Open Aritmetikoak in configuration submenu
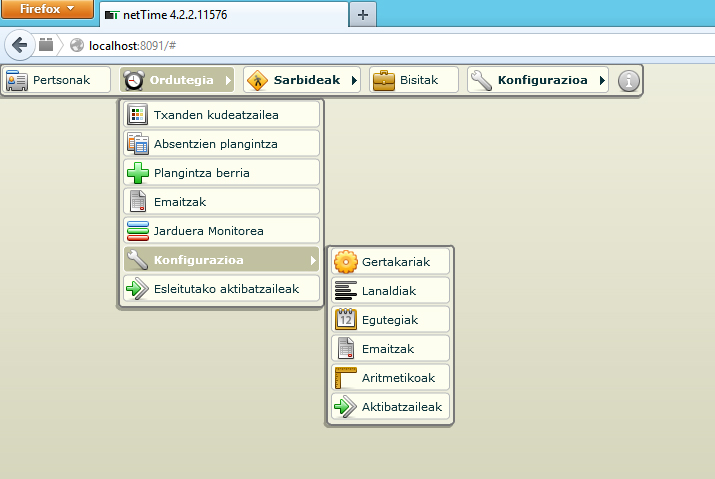This screenshot has height=479, width=715. pos(390,378)
